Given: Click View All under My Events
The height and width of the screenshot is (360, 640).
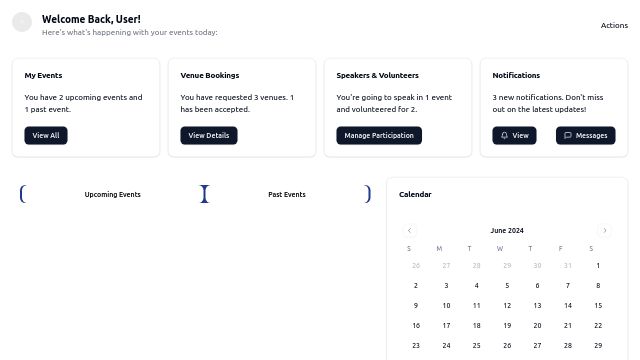Looking at the screenshot, I should tap(46, 136).
